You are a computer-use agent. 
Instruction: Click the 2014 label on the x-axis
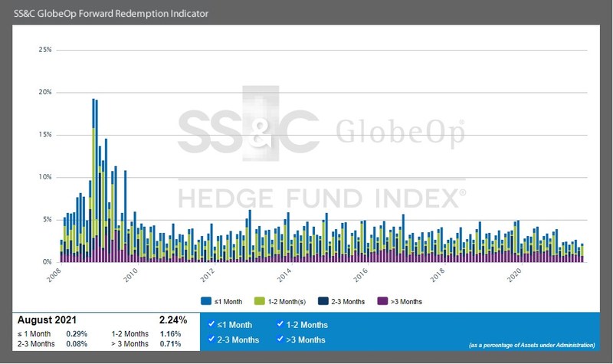pos(284,274)
